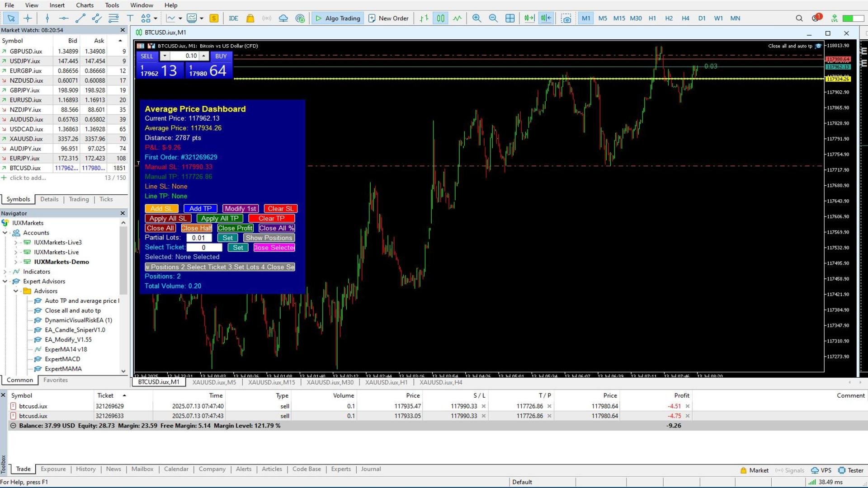Viewport: 868px width, 488px height.
Task: Open the Charts menu
Action: click(84, 5)
